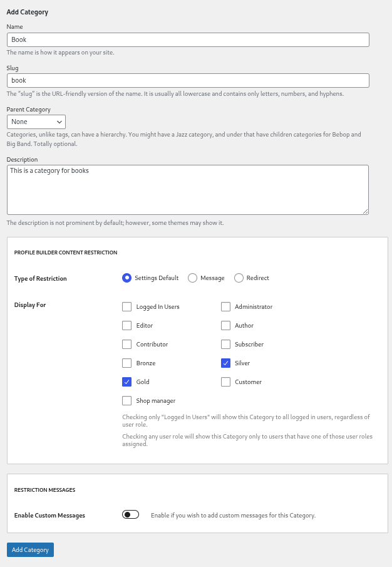Check the Customer role checkbox

coord(225,382)
